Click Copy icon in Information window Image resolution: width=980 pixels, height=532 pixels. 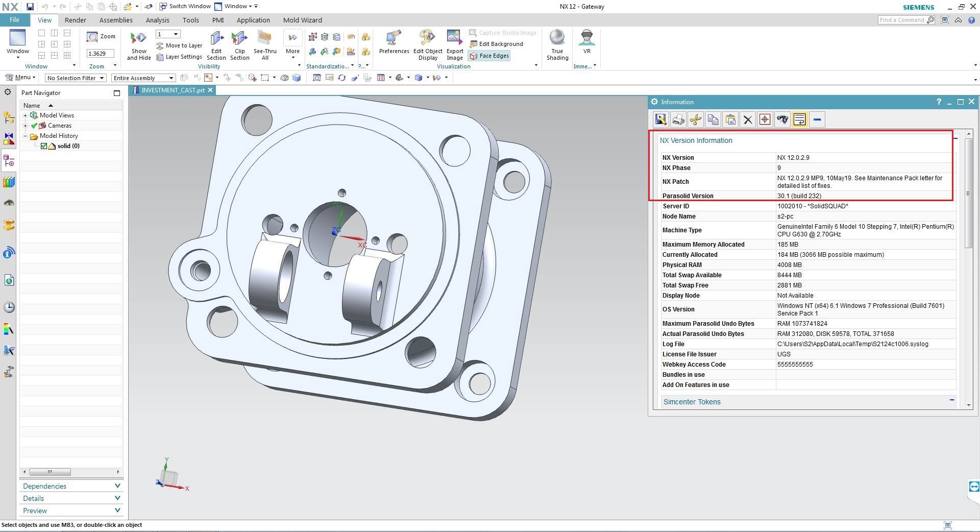713,119
